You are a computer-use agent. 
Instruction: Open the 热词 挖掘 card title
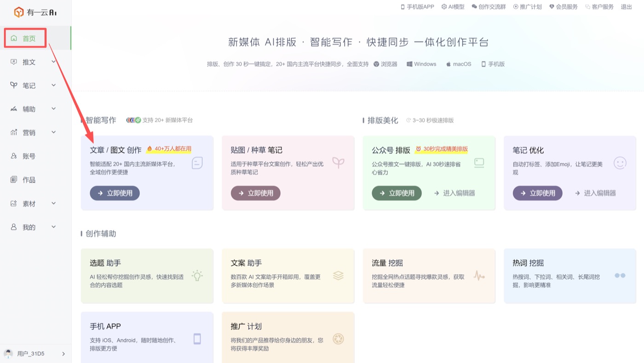[528, 263]
